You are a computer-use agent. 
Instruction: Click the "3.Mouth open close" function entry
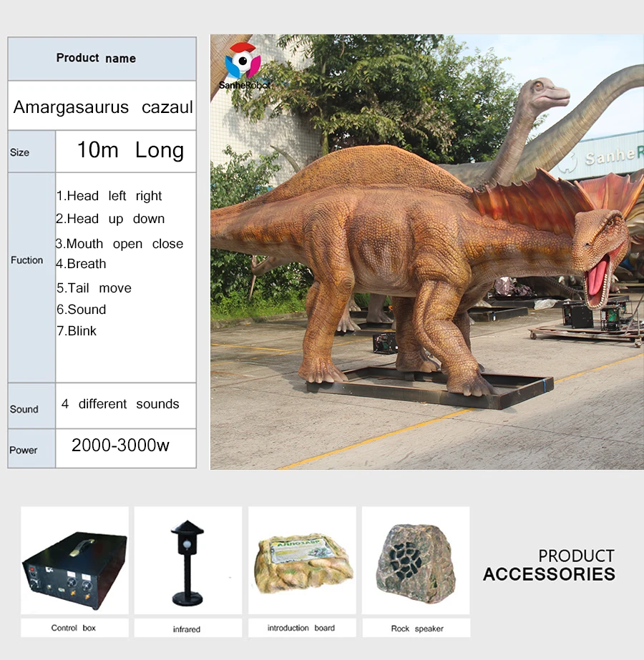(120, 244)
